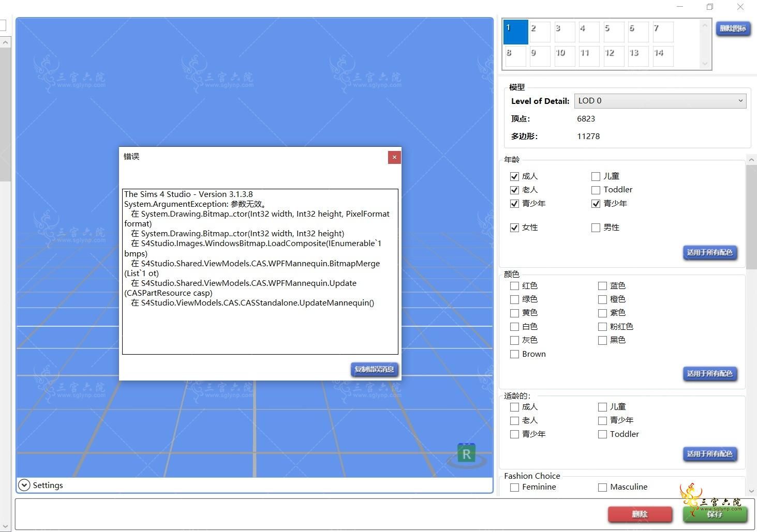757x532 pixels.
Task: Check Feminine under Fashion Choice
Action: (x=514, y=487)
